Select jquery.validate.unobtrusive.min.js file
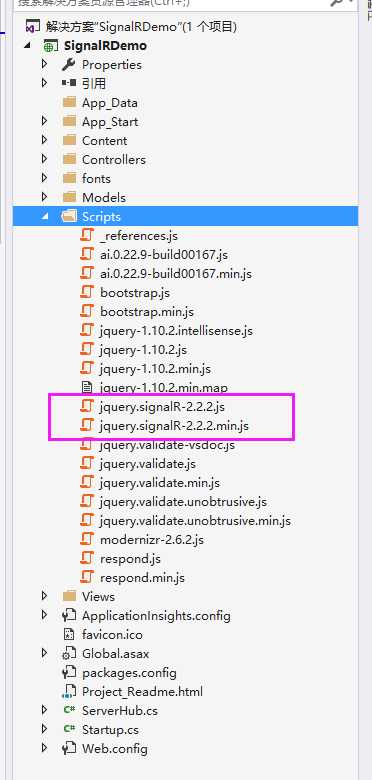Image resolution: width=372 pixels, height=780 pixels. pos(195,521)
